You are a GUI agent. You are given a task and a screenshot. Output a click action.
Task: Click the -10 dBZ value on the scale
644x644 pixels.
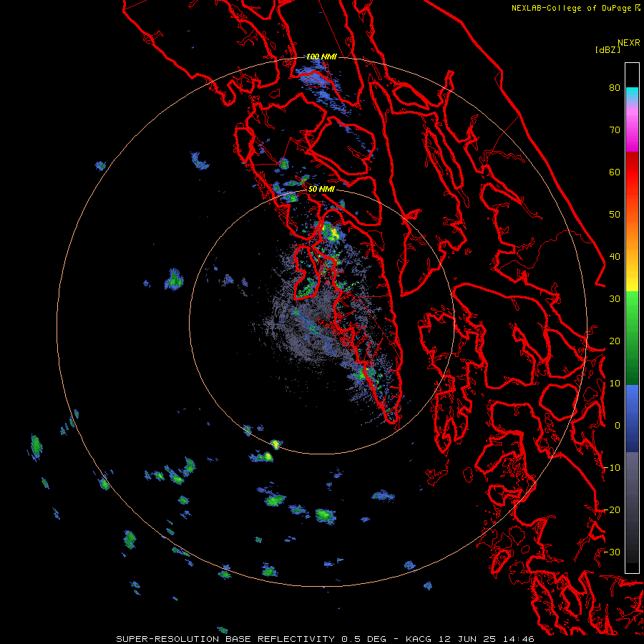612,468
